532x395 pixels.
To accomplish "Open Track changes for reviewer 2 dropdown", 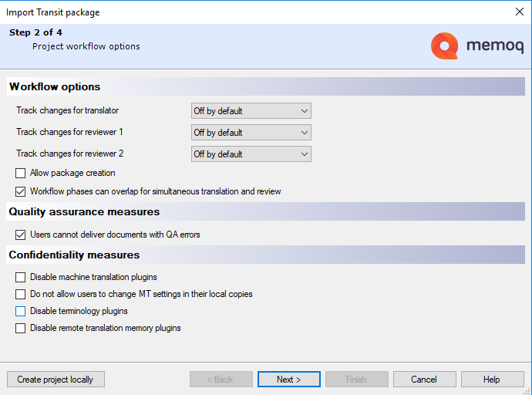I will point(251,154).
